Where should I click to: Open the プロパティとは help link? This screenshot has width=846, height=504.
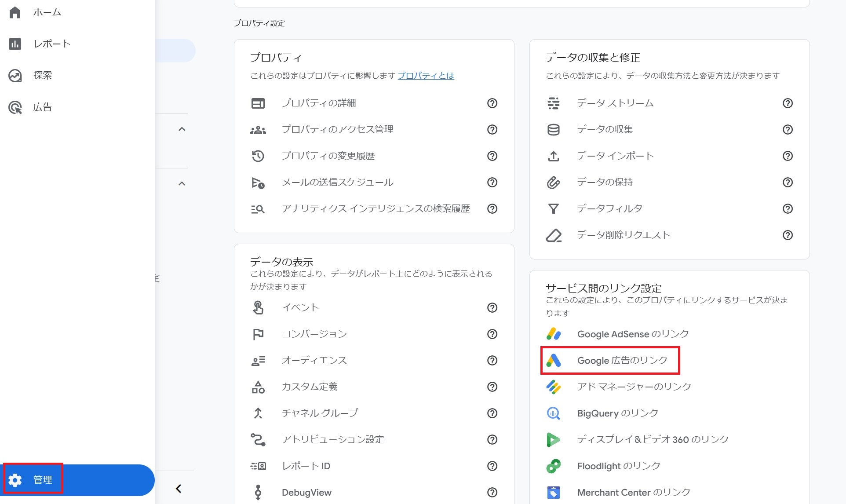click(426, 76)
